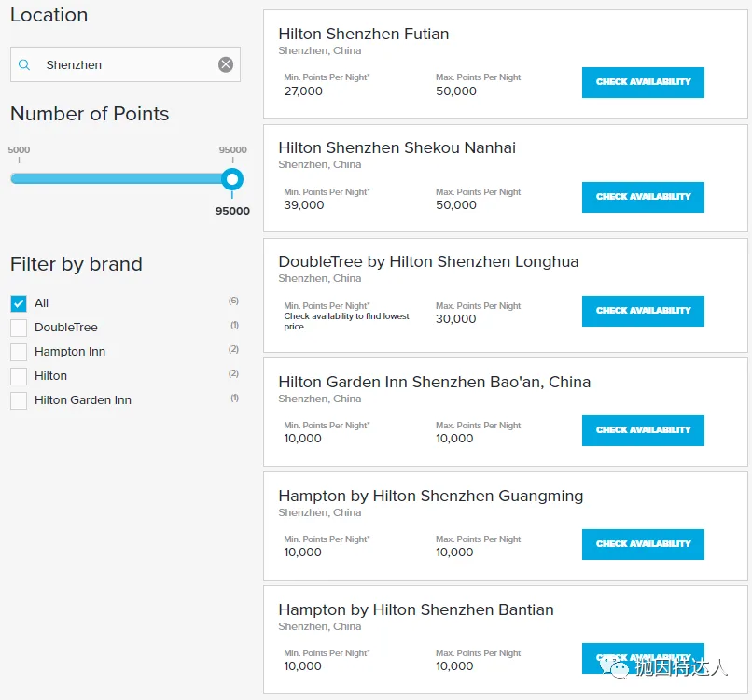Click the Number of Points slider handle
Viewport: 752px width, 700px height.
coord(232,179)
